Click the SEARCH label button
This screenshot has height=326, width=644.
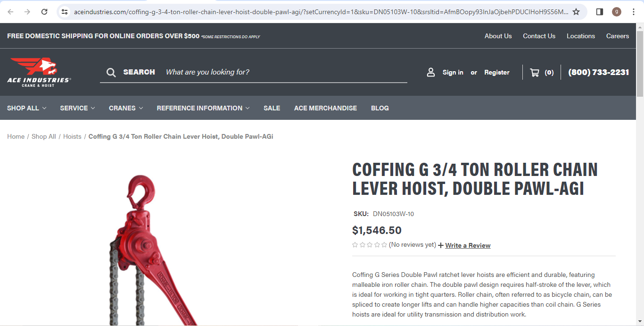[139, 72]
